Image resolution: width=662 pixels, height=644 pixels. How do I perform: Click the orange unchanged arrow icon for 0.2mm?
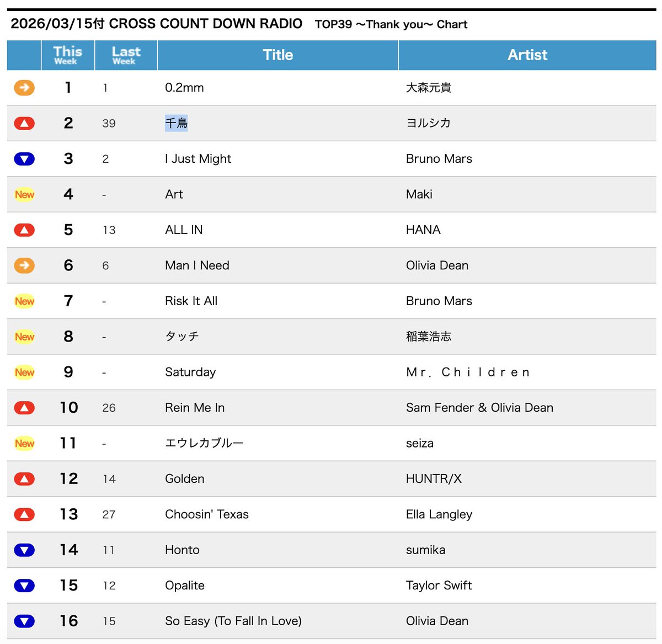coord(24,88)
